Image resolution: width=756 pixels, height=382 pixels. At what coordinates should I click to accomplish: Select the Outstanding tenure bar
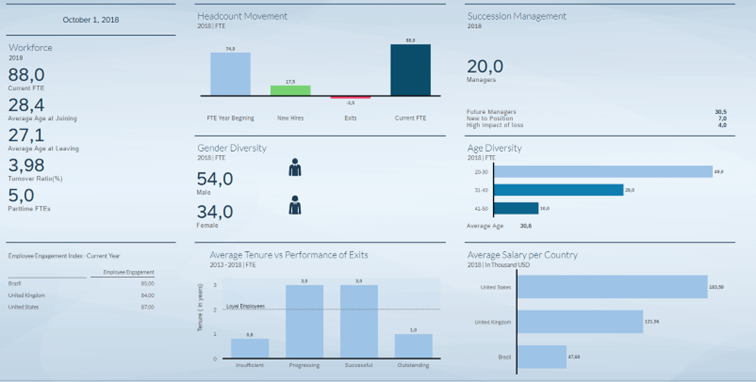(x=413, y=346)
